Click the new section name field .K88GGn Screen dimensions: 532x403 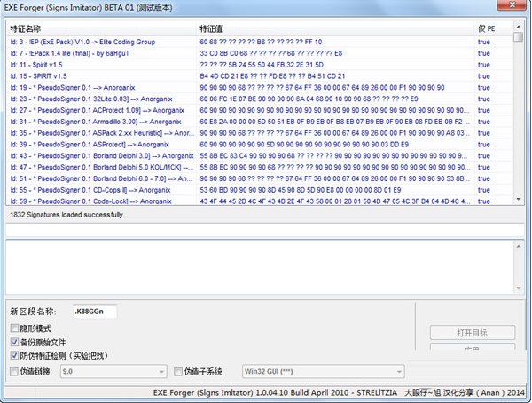(95, 312)
